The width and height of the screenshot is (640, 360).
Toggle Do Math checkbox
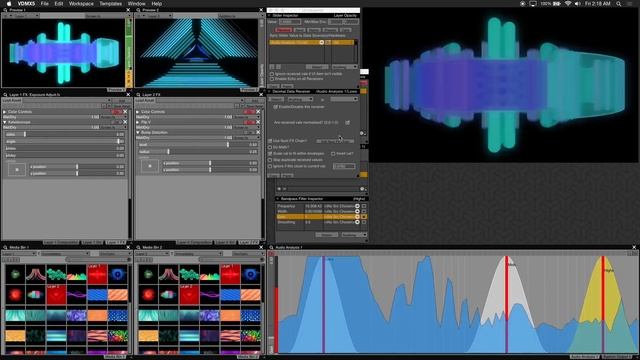[x=270, y=147]
